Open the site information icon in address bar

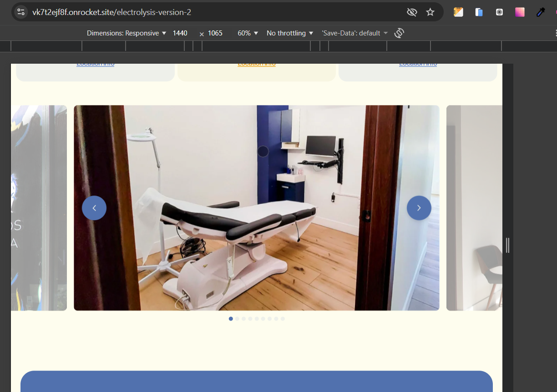click(x=21, y=12)
